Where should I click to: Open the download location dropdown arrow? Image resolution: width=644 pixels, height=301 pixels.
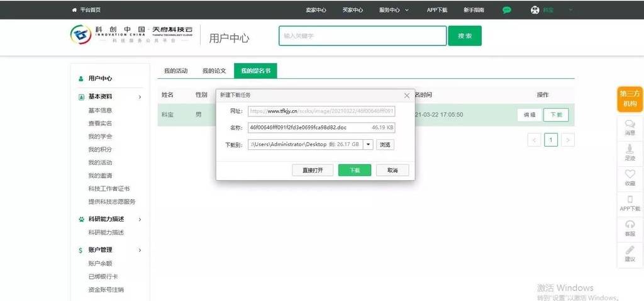pyautogui.click(x=368, y=144)
